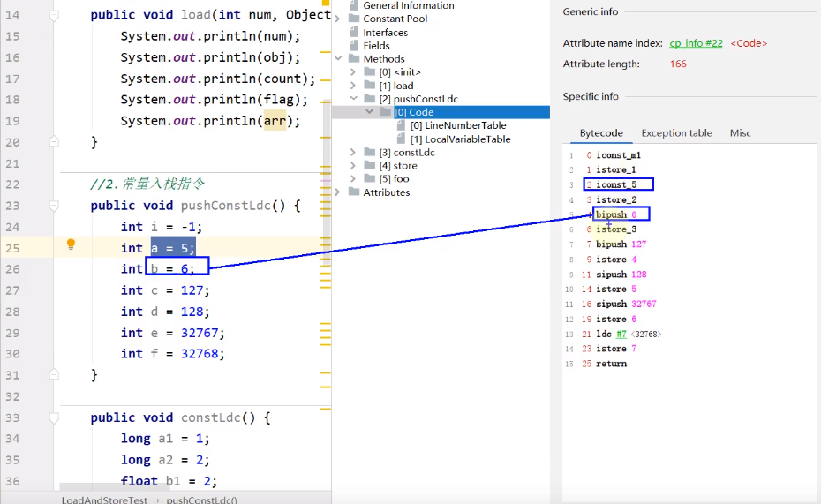
Task: Click the sipush 128 bytecode line
Action: click(x=621, y=275)
